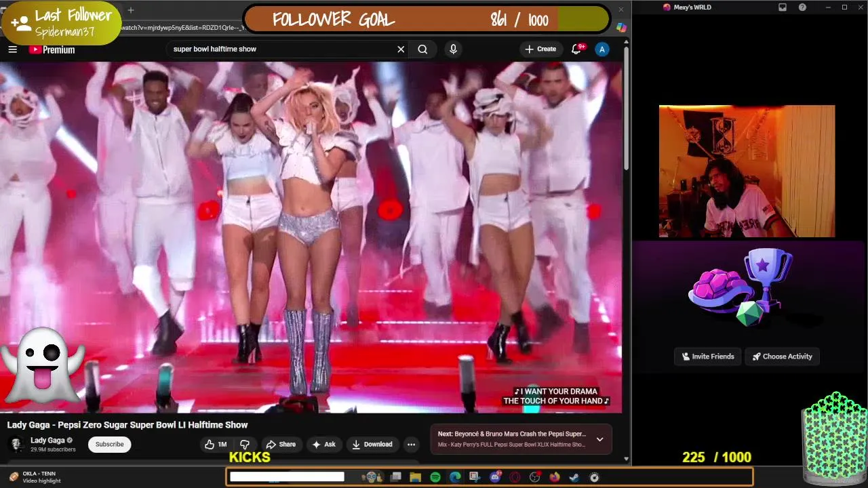Click the video title text
Image resolution: width=868 pixels, height=488 pixels.
coord(127,425)
